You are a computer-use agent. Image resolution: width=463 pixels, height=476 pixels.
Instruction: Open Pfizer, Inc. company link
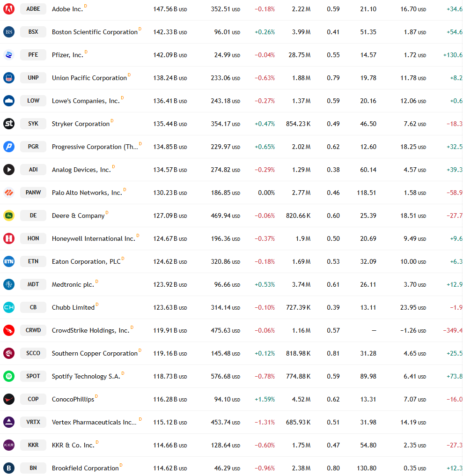(x=67, y=55)
